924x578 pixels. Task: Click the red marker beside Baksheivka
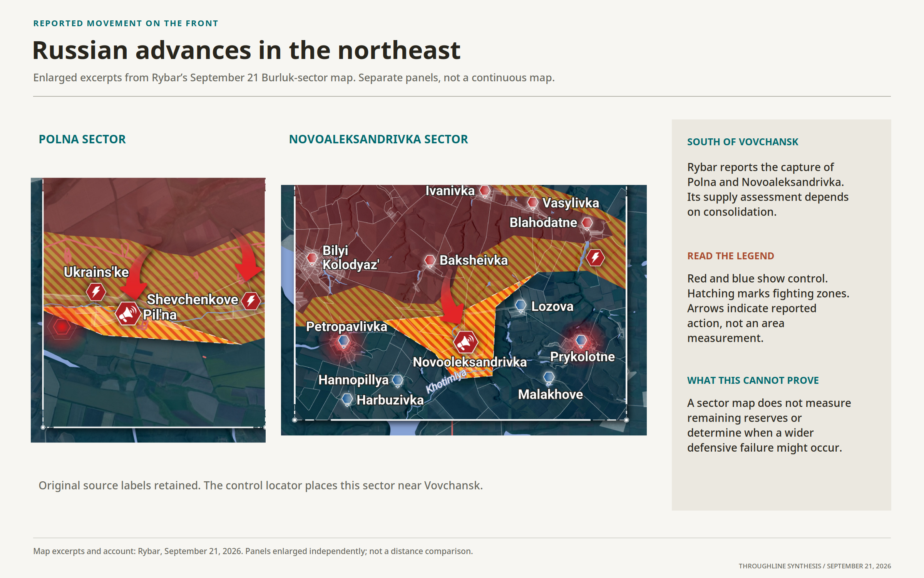[430, 260]
